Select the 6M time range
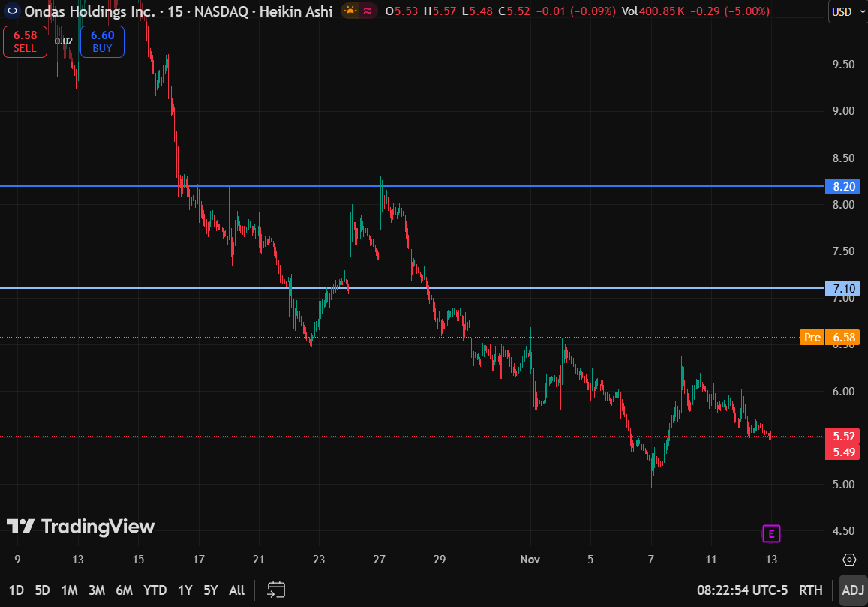Screen dimensions: 868x607 click(x=124, y=590)
